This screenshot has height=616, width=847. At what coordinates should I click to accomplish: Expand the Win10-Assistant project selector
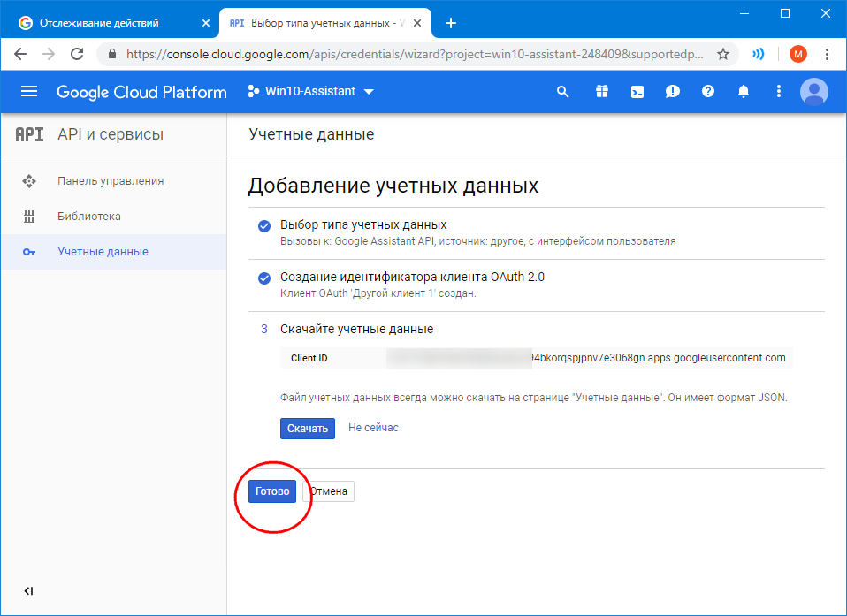pos(310,92)
